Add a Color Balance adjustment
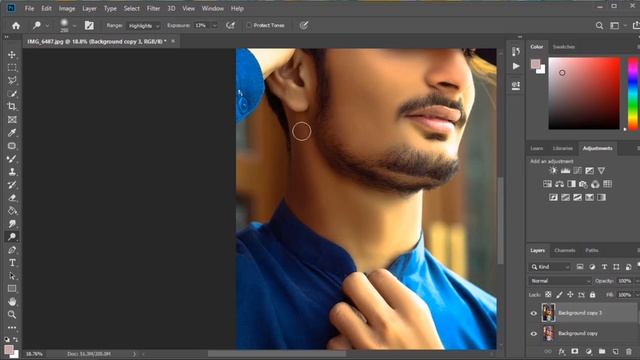This screenshot has width=640, height=360. tap(559, 184)
